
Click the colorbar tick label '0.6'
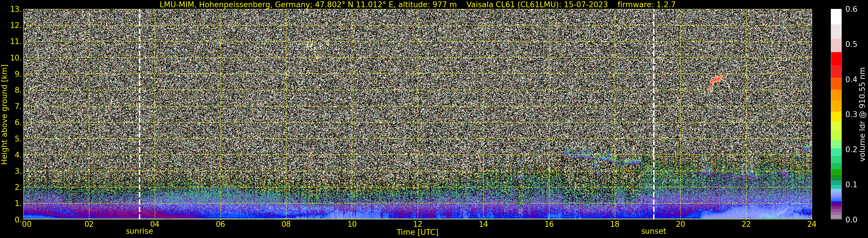[x=851, y=10]
